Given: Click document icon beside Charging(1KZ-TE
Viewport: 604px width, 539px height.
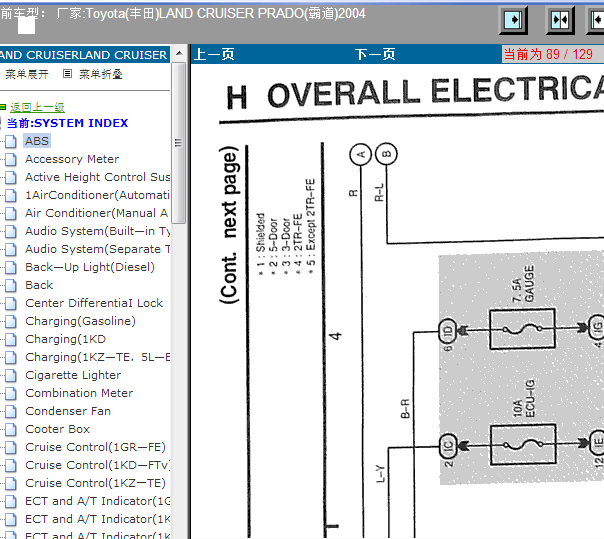Looking at the screenshot, I should click(11, 358).
